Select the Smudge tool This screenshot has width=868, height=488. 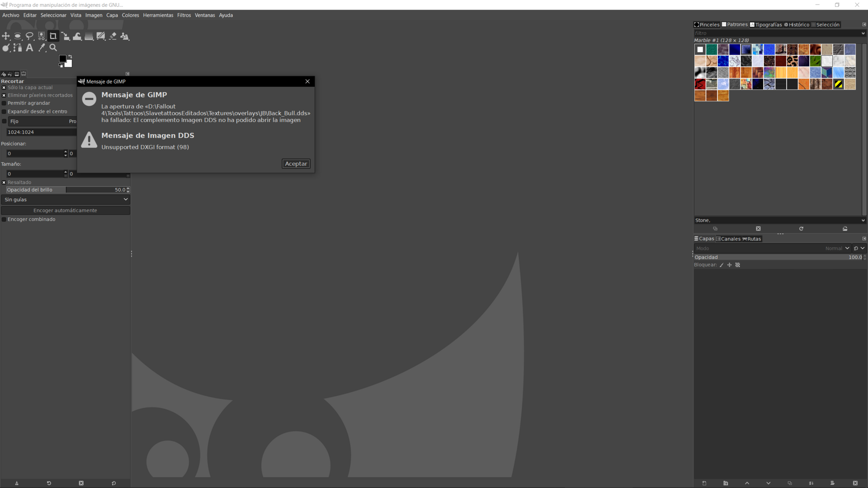point(6,47)
